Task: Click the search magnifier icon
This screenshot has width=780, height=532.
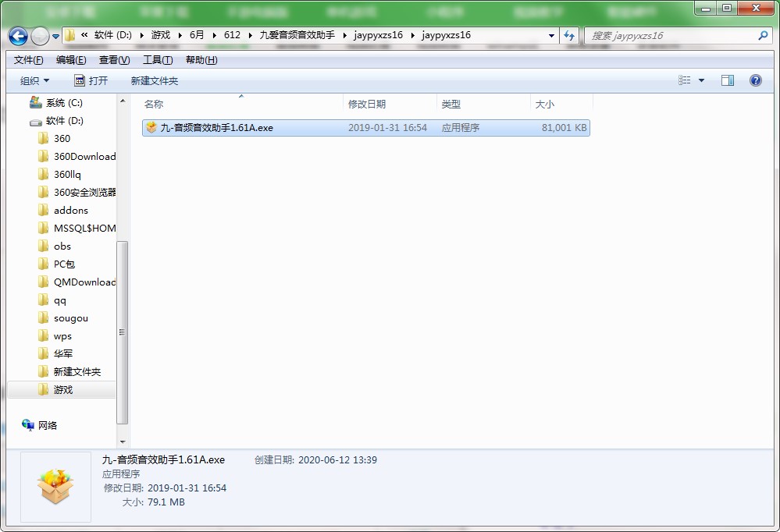Action: 763,35
